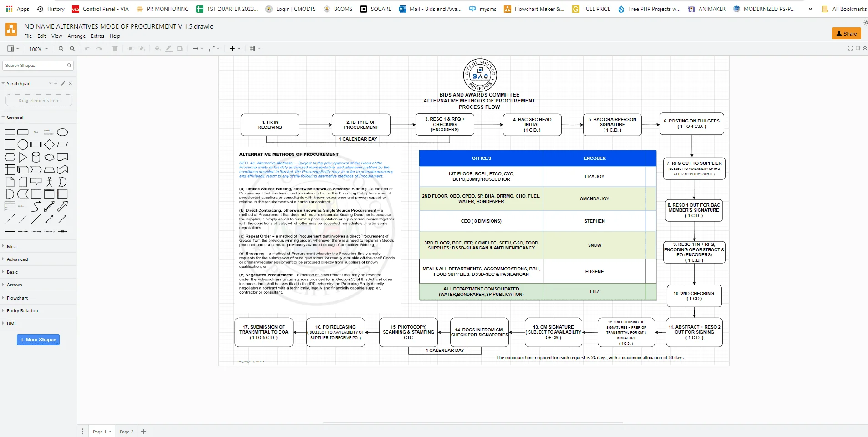This screenshot has height=437, width=868.
Task: Select the Note folded-corner shape
Action: (x=10, y=182)
